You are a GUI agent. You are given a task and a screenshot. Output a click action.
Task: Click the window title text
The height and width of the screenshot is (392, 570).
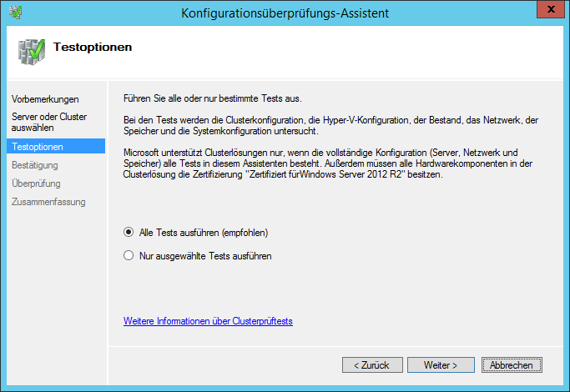[x=285, y=13]
